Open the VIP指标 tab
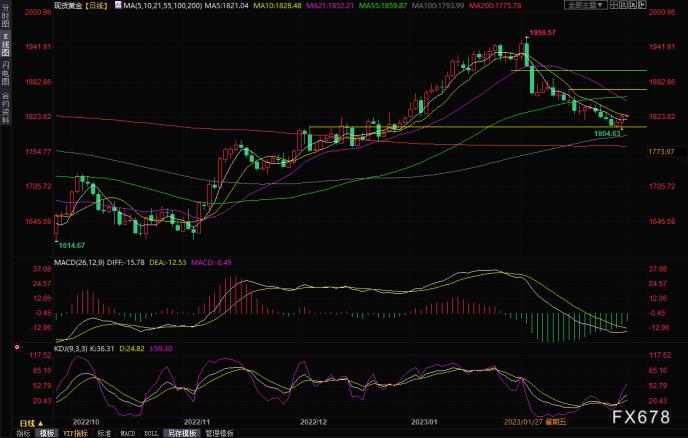The image size is (688, 438). tap(75, 433)
